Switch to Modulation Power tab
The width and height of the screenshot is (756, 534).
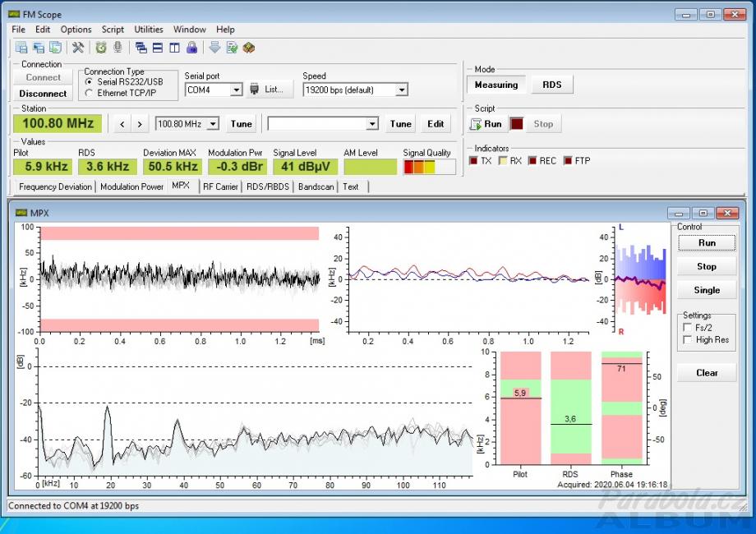(x=131, y=187)
